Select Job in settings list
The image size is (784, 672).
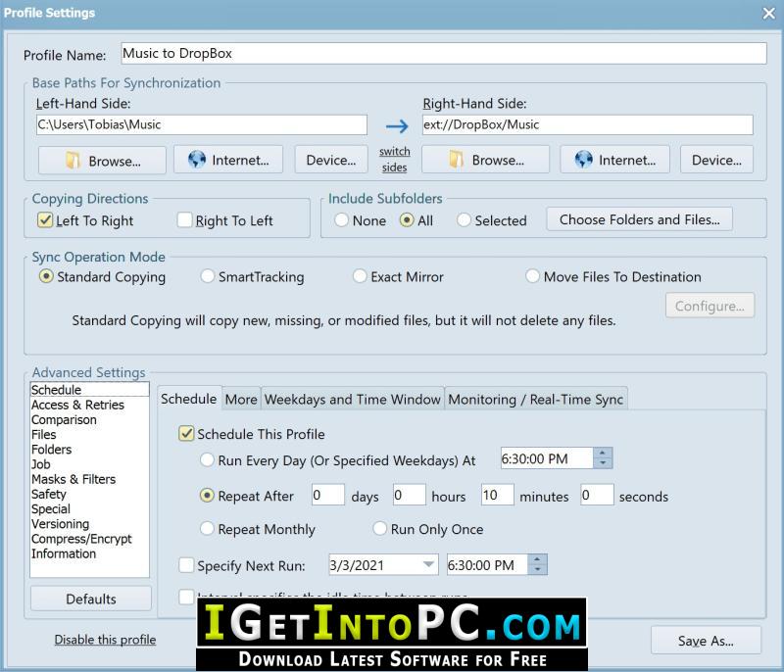(x=89, y=464)
